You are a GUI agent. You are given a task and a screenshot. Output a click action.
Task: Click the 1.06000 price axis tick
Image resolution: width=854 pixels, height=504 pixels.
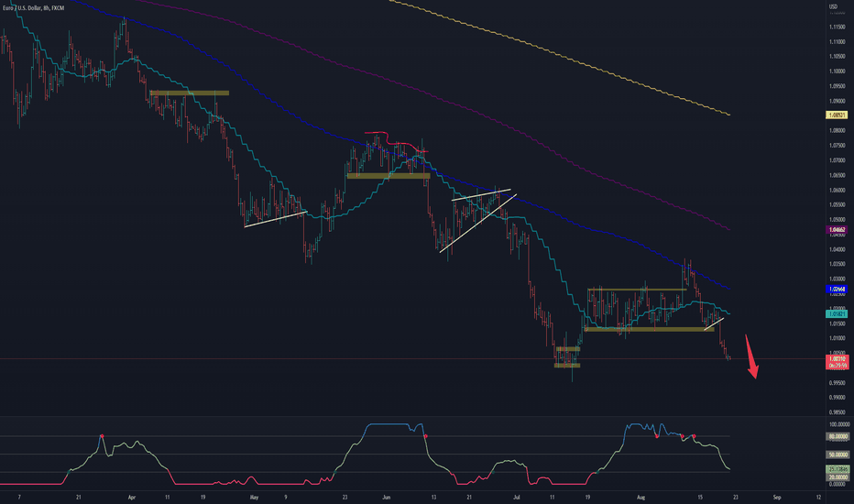(838, 191)
